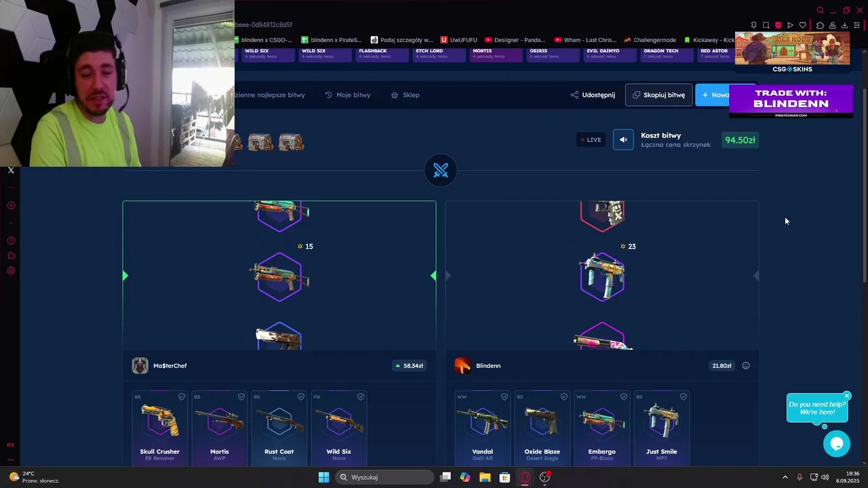The height and width of the screenshot is (488, 868).
Task: Expand the system tray hidden icons chevron
Action: (785, 477)
